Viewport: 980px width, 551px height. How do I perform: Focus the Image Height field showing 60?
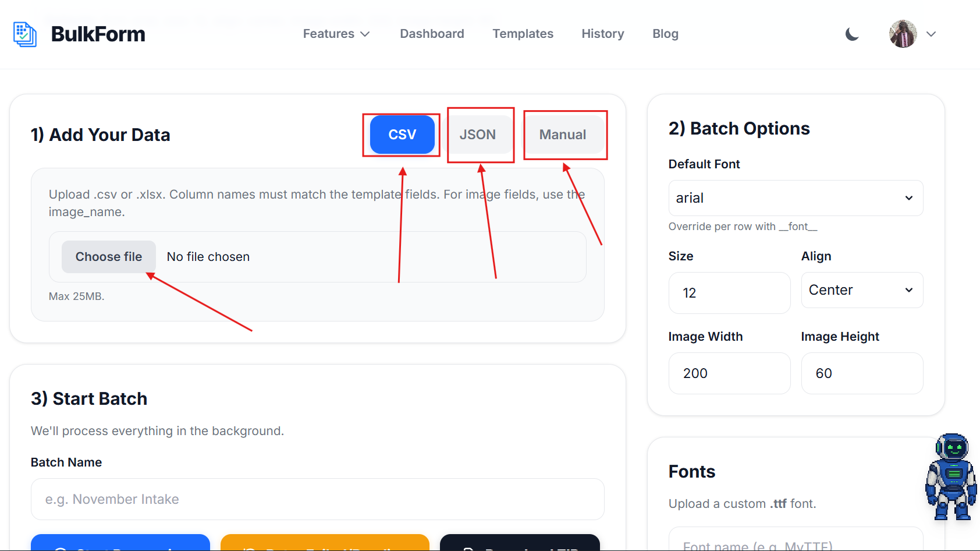(862, 373)
